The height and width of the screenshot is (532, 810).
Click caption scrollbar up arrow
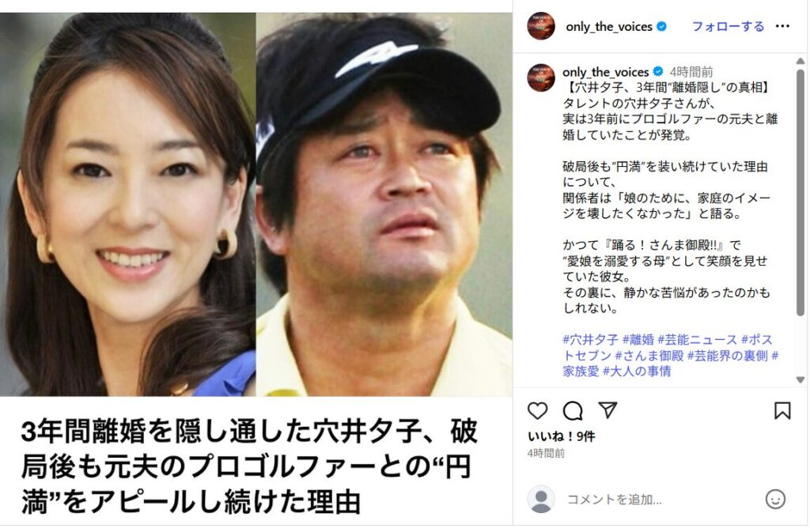pyautogui.click(x=801, y=61)
